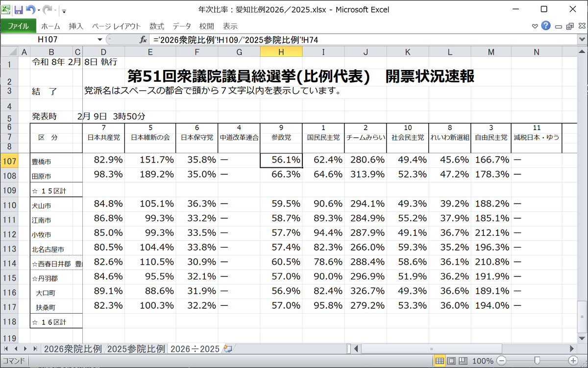
Task: Click the 212.1% cell in 小牧市 row
Action: coord(491,233)
